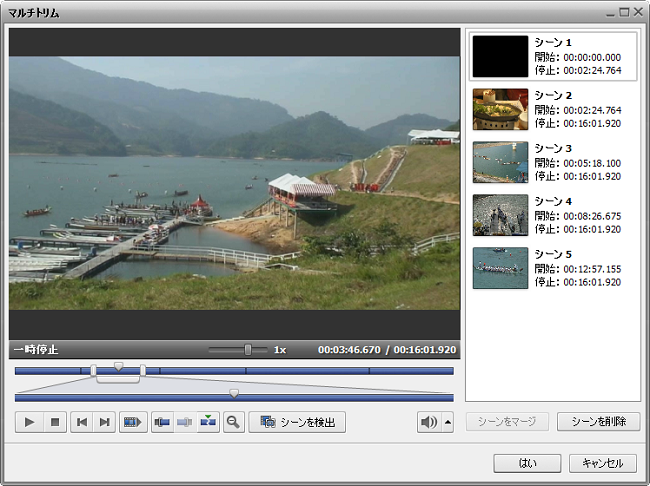Set stop mark icon
The width and height of the screenshot is (650, 486).
(185, 422)
